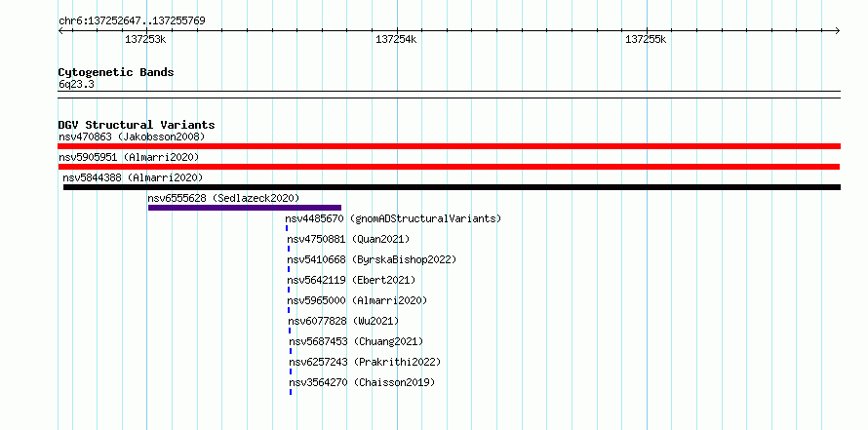The height and width of the screenshot is (430, 868).
Task: Click the right arrow of the ruler
Action: (x=837, y=31)
